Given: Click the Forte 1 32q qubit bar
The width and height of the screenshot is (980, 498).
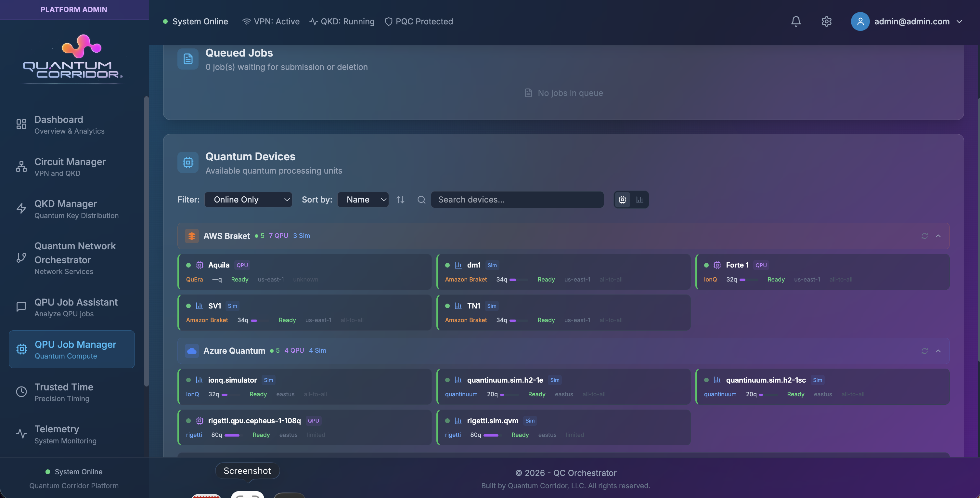Looking at the screenshot, I should (x=749, y=280).
